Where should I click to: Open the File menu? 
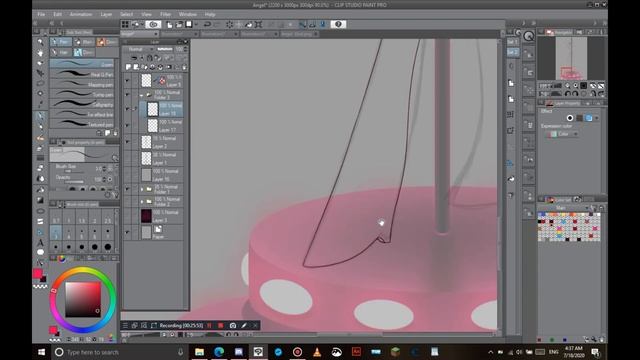pyautogui.click(x=41, y=14)
